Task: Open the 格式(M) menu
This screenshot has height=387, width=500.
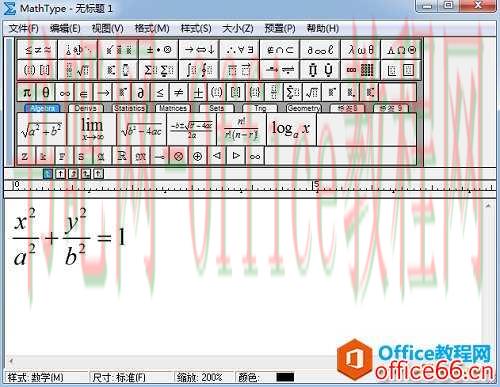Action: [x=152, y=28]
